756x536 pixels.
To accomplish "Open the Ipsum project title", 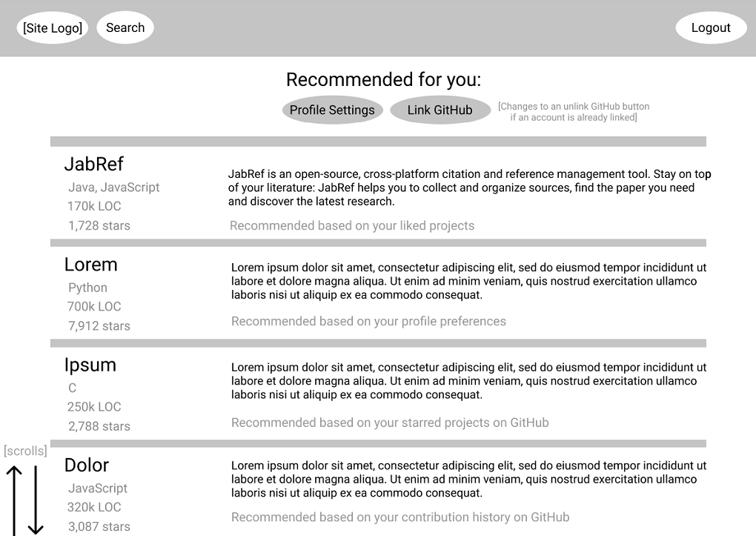I will [90, 365].
